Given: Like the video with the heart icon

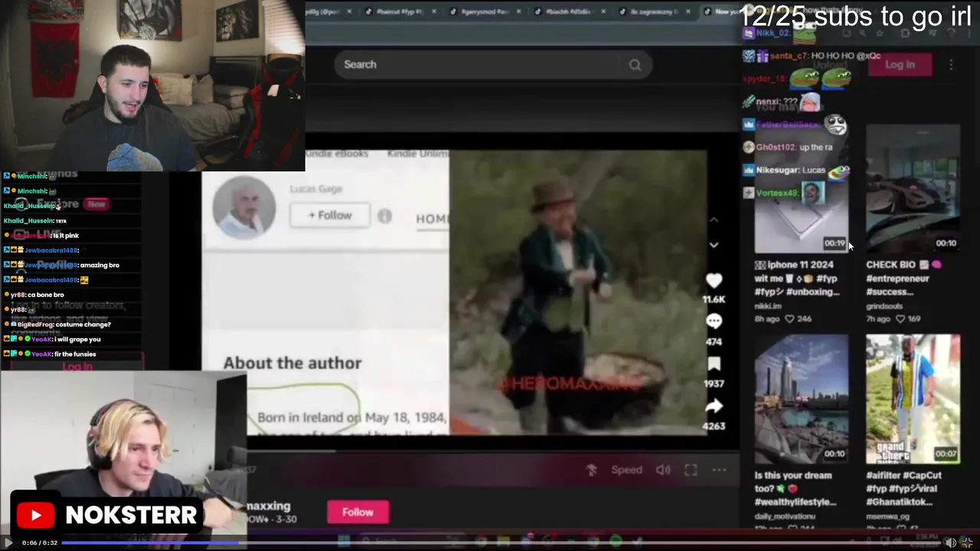Looking at the screenshot, I should 714,281.
